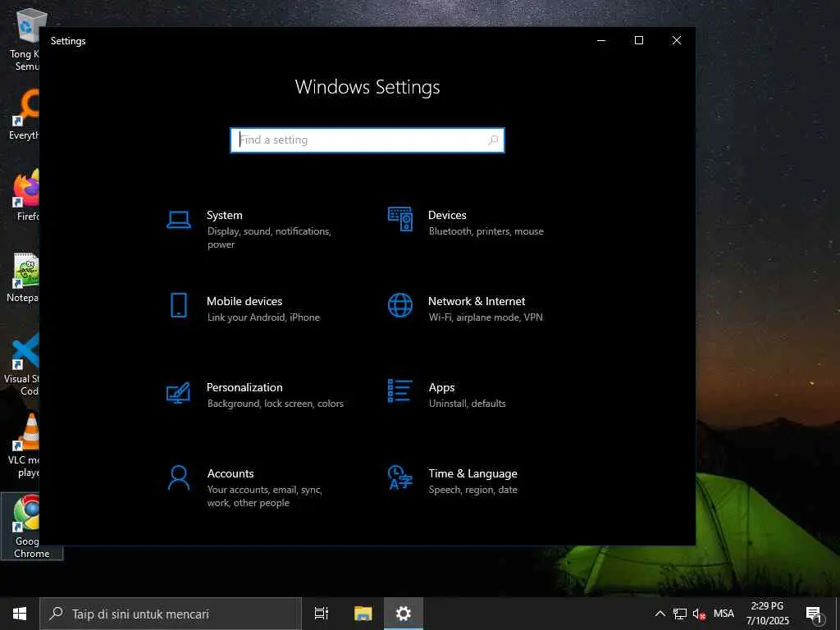Image resolution: width=840 pixels, height=630 pixels.
Task: Open the System settings title link
Action: click(x=225, y=216)
